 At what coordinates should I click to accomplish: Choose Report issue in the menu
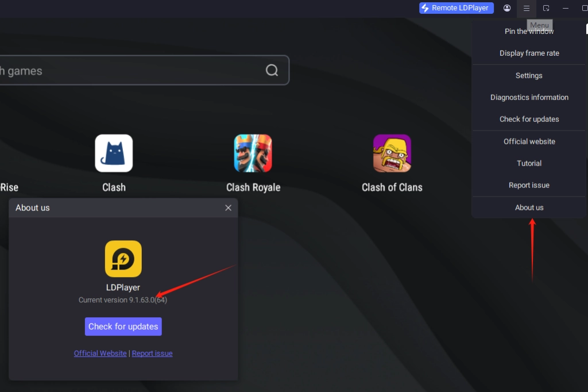(529, 185)
